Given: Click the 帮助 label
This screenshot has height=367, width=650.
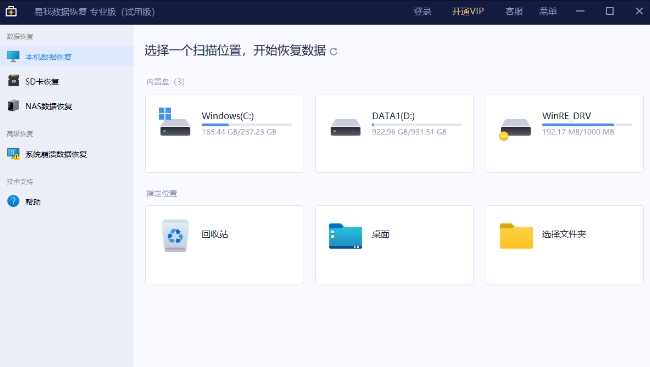Looking at the screenshot, I should (33, 202).
